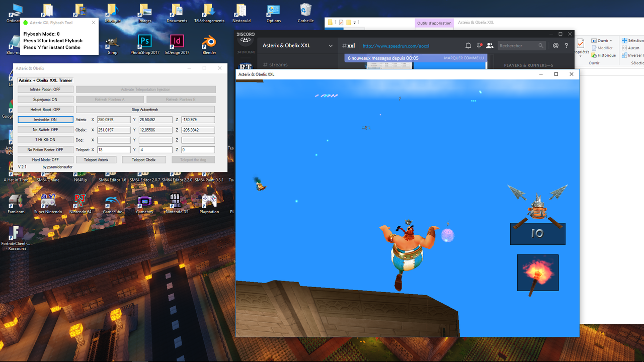This screenshot has width=644, height=362.
Task: Open the PhotoShop 2017 desktop shortcut
Action: pos(145,45)
